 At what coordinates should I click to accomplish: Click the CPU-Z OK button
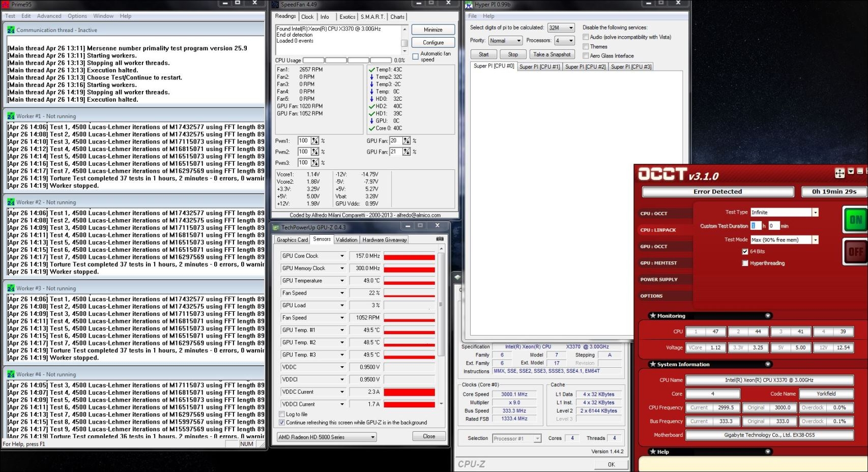coord(611,464)
